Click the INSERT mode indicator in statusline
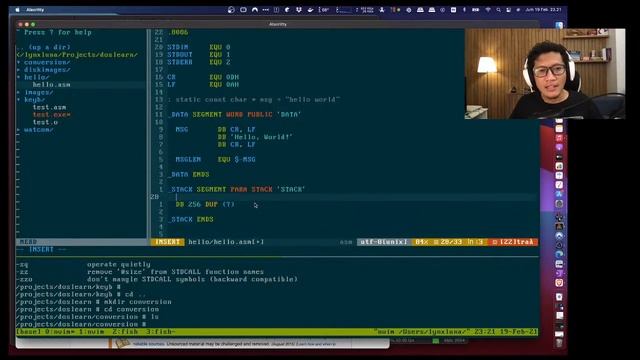The image size is (640, 360). [x=167, y=242]
